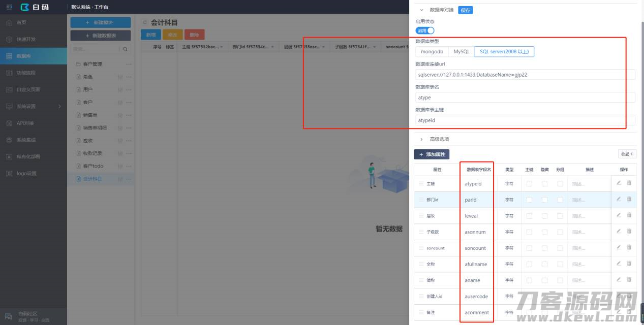This screenshot has height=325, width=644.
Task: Edit the soncount attribute with pencil icon
Action: (x=619, y=247)
